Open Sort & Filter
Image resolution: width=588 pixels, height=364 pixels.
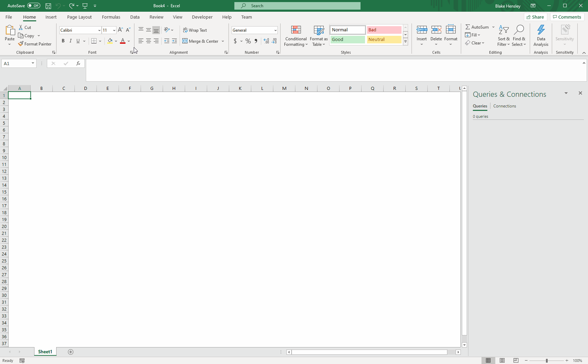point(504,35)
